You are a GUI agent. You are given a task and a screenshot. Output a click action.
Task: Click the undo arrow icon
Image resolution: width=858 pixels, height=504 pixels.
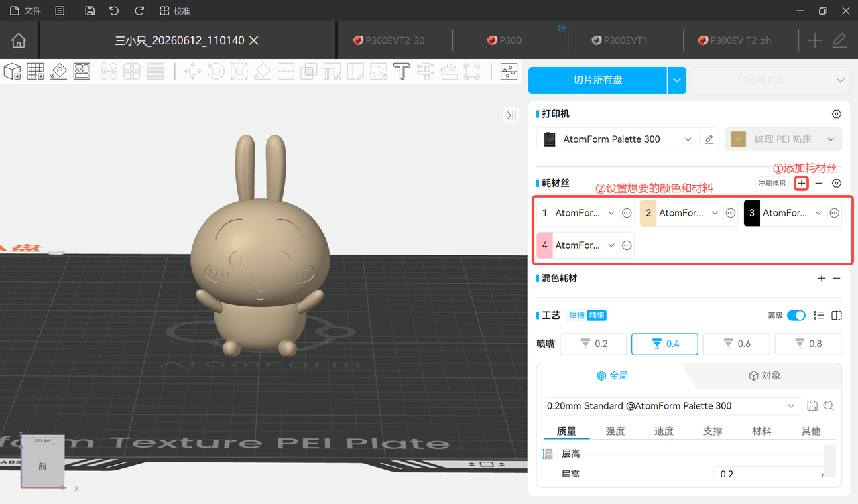pos(114,11)
